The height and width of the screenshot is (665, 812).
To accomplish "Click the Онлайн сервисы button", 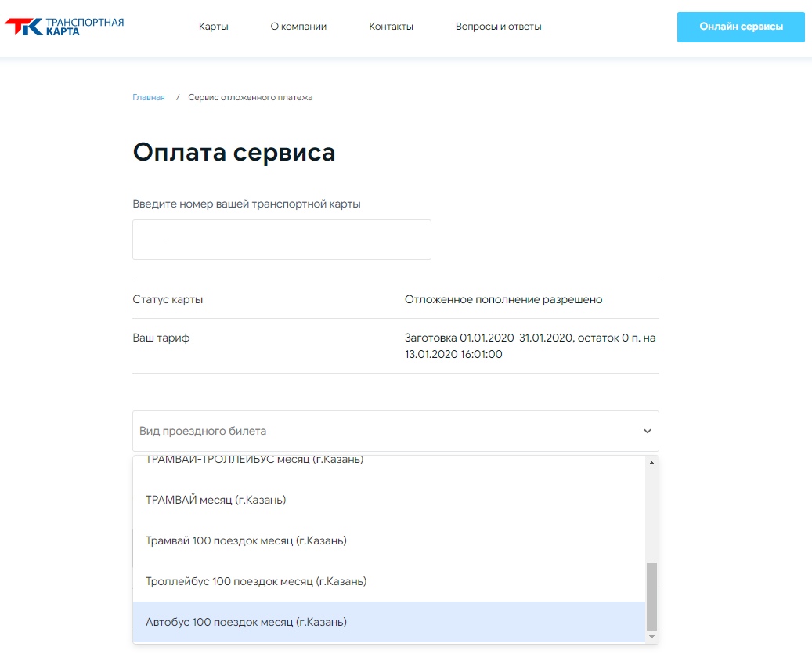I will (741, 27).
